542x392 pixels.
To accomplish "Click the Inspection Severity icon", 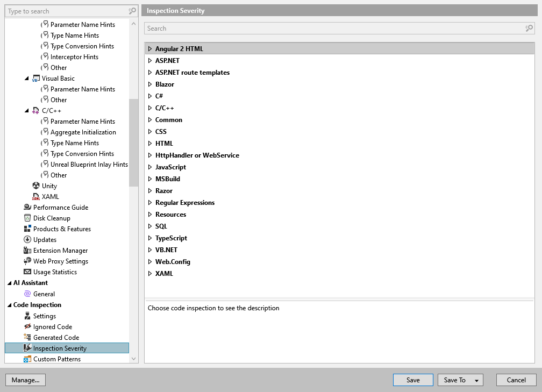I will (27, 348).
